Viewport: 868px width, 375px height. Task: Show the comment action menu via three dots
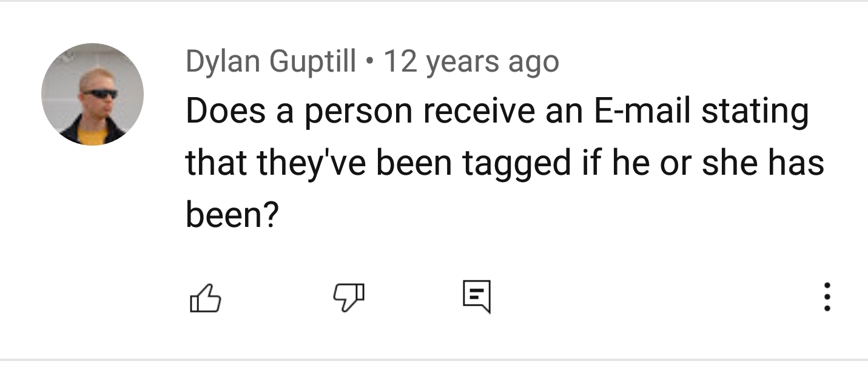pos(827,297)
